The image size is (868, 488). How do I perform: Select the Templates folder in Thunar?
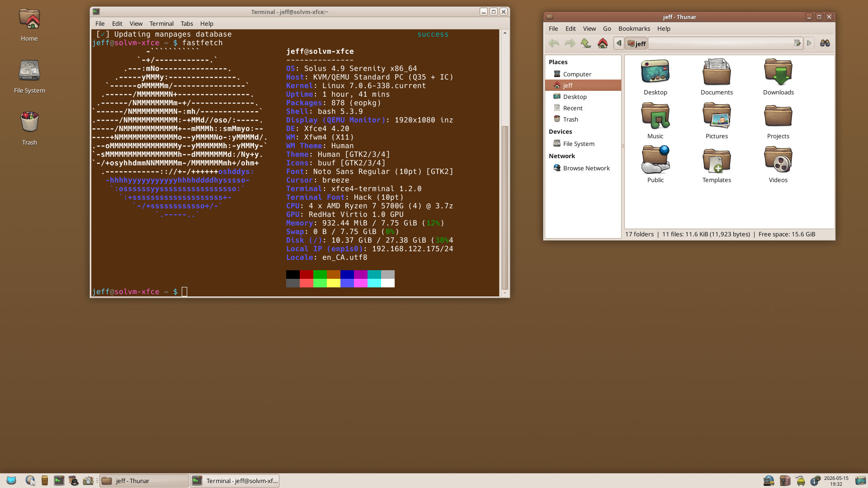pyautogui.click(x=717, y=164)
